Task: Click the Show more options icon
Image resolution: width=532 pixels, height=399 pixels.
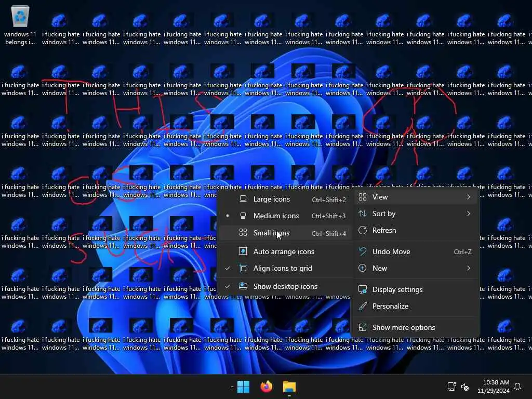Action: 362,327
